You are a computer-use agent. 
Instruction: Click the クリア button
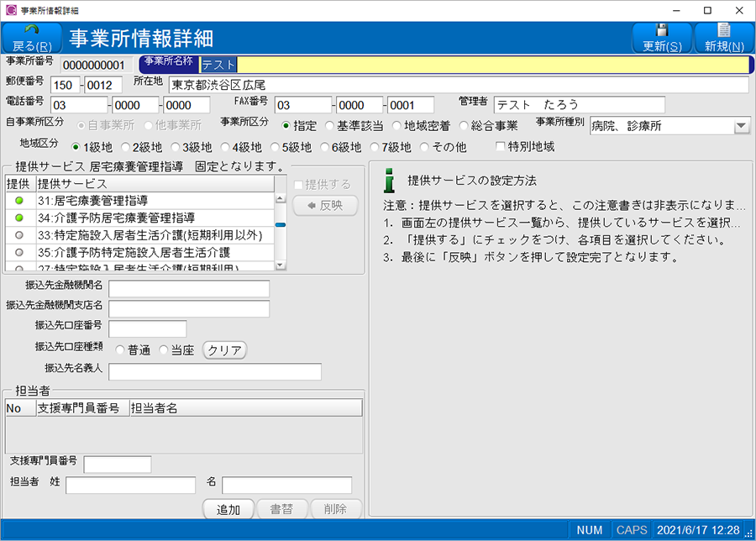click(x=225, y=349)
